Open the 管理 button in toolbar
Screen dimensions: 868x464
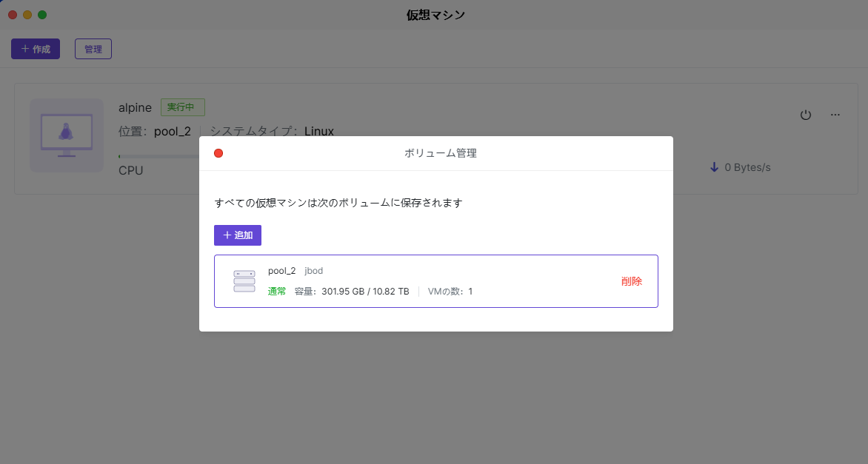tap(93, 49)
